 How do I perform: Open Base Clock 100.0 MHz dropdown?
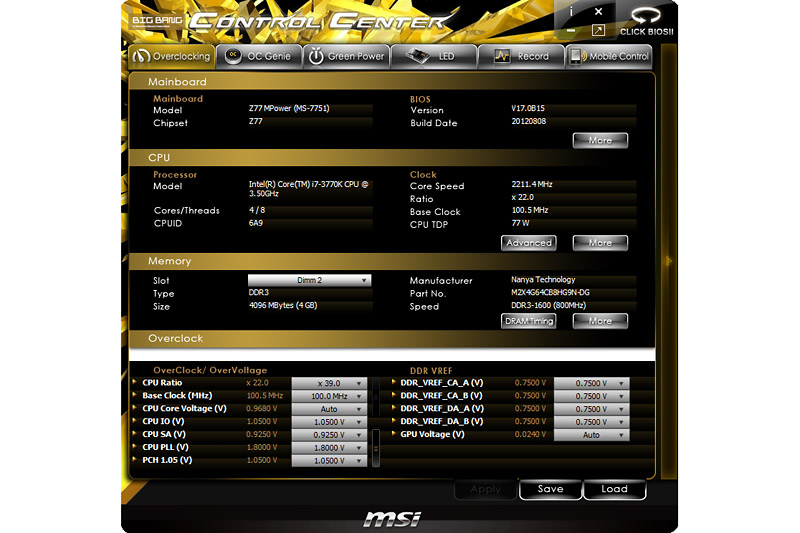click(x=329, y=396)
